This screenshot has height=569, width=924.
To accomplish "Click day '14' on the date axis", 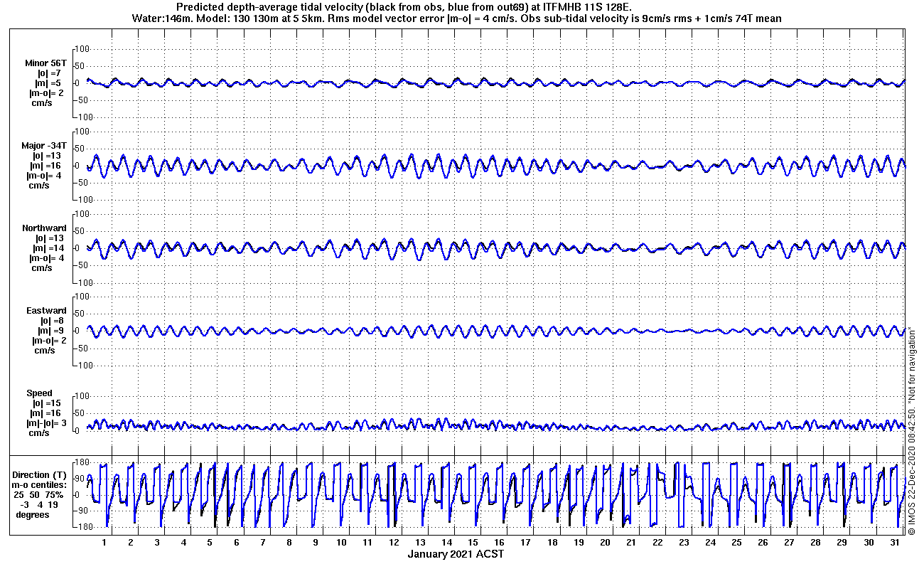I will pos(447,542).
